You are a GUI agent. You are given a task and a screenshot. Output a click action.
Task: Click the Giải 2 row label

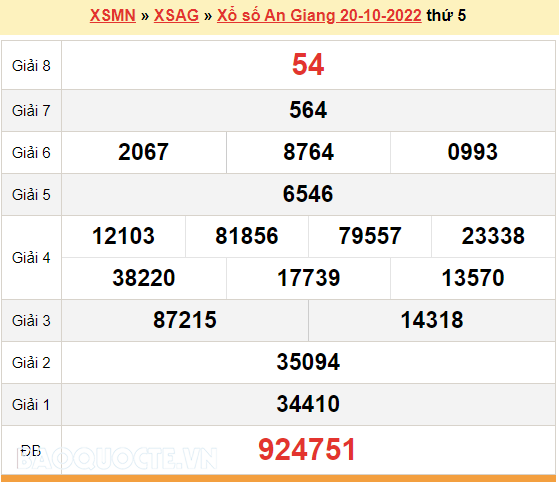tap(31, 363)
